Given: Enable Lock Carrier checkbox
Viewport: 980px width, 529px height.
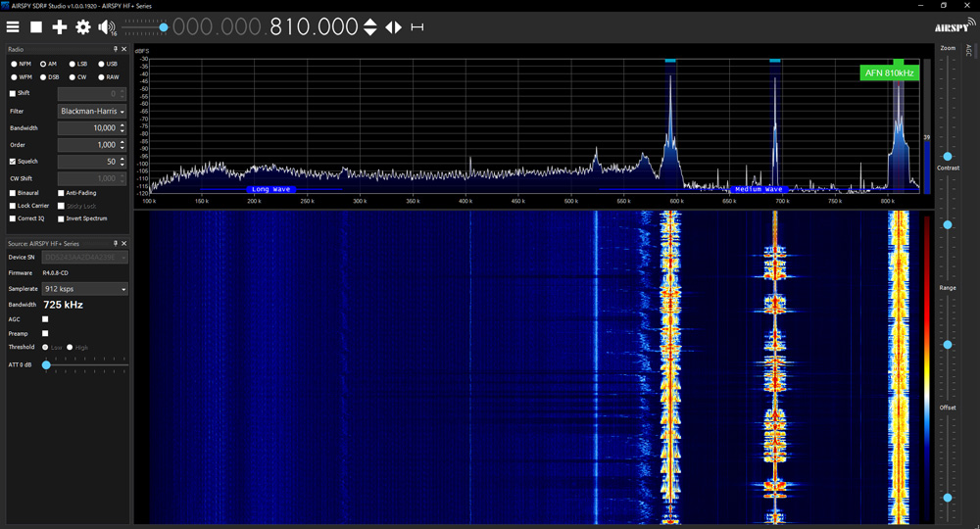Looking at the screenshot, I should pyautogui.click(x=13, y=206).
